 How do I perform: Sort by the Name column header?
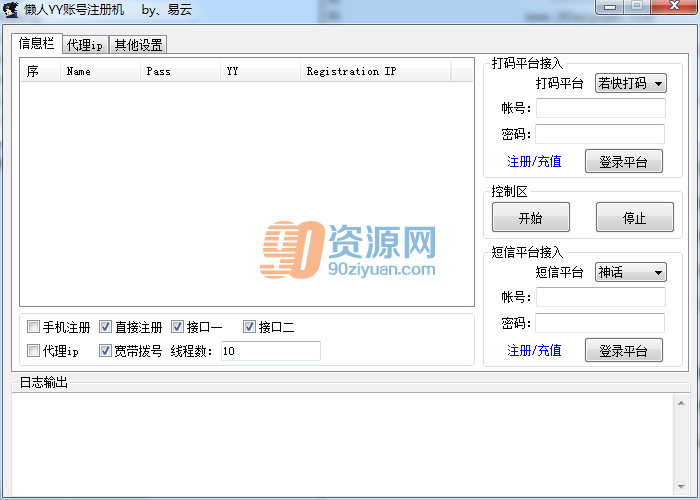[100, 71]
